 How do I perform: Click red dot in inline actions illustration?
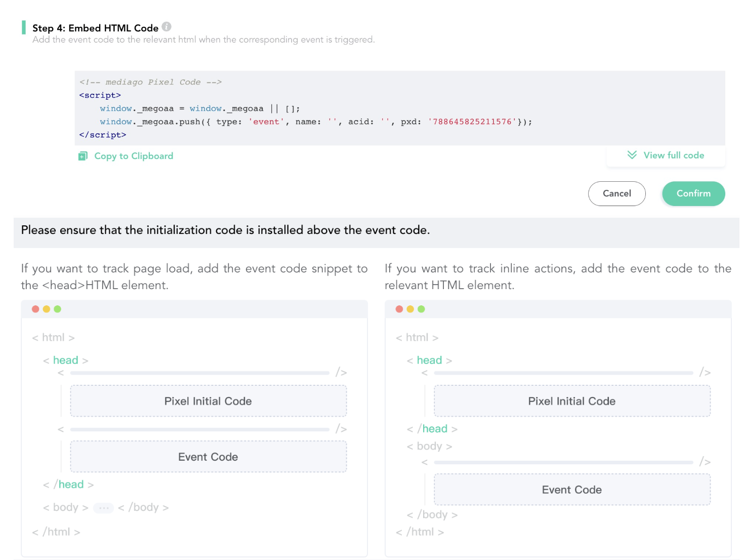coord(399,309)
